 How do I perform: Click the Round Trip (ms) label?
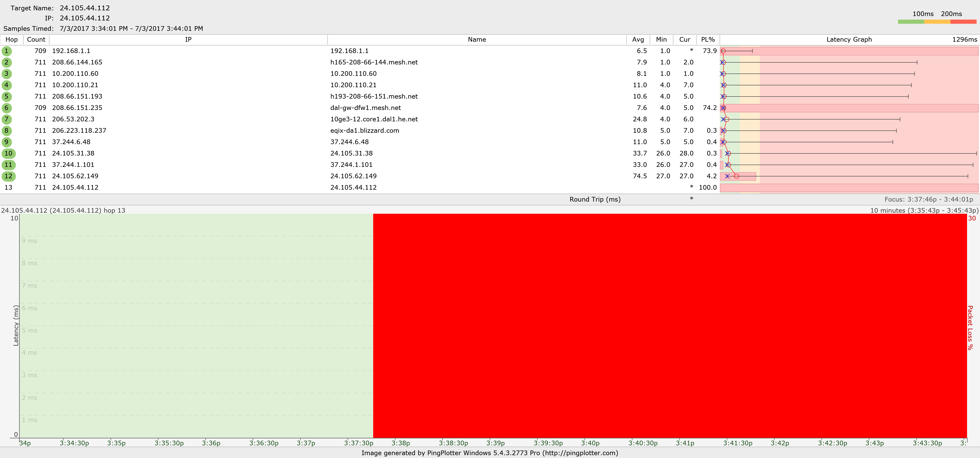595,200
